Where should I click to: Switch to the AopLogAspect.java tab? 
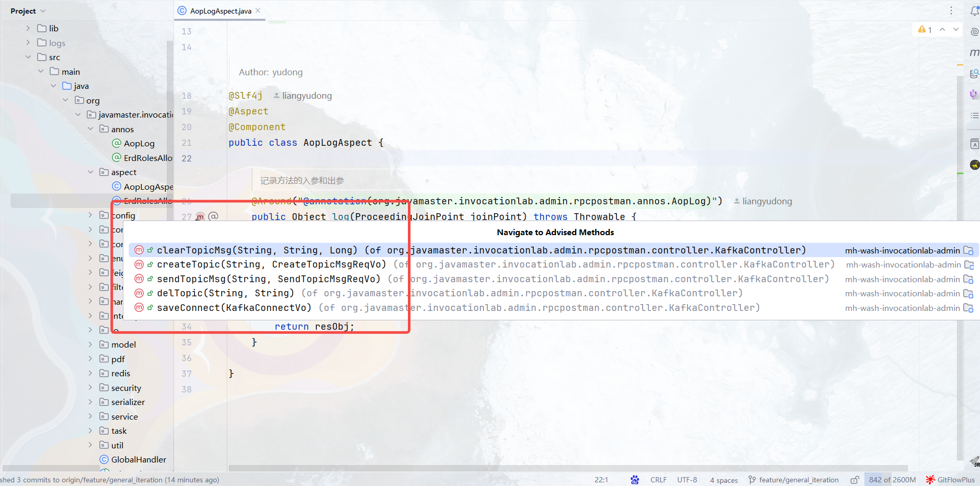point(220,10)
